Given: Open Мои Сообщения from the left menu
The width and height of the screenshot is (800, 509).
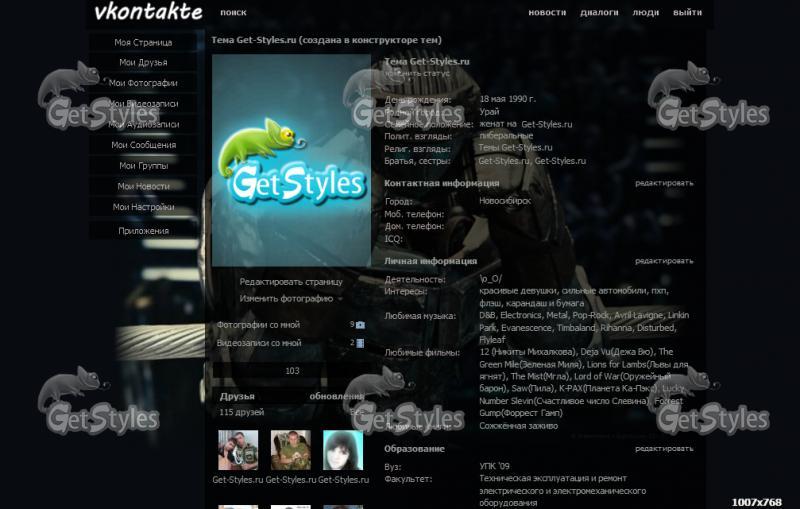Looking at the screenshot, I should pos(143,145).
